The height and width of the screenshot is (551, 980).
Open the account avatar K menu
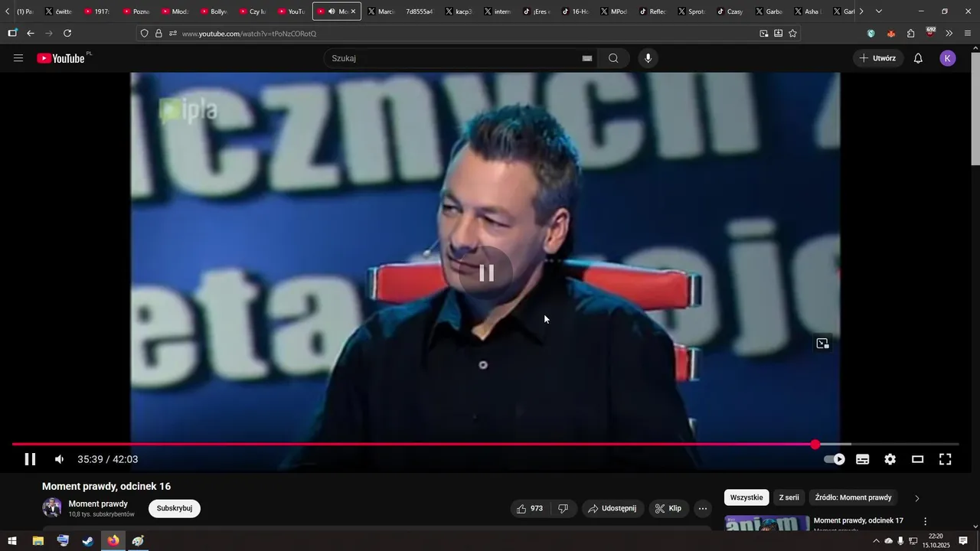click(x=948, y=58)
